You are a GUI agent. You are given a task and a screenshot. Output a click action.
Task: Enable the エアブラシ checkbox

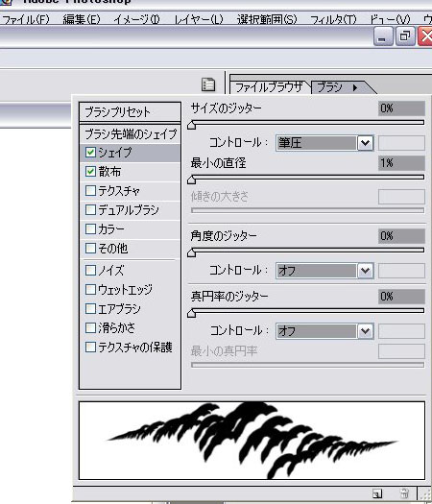(90, 308)
